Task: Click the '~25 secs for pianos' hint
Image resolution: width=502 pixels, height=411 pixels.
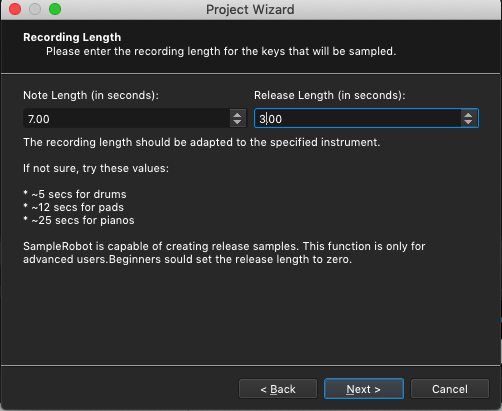Action: (x=83, y=220)
